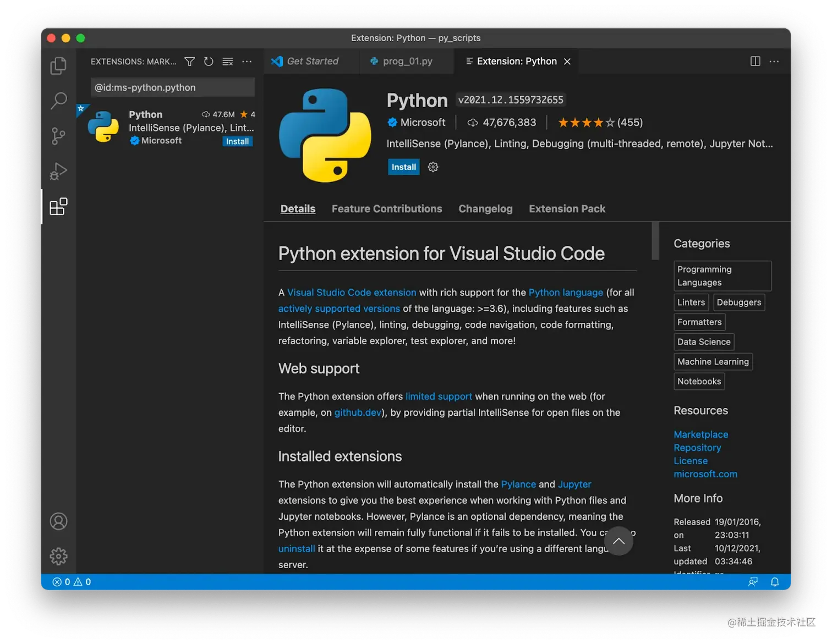Image resolution: width=832 pixels, height=644 pixels.
Task: Open the Accounts menu icon
Action: tap(58, 521)
